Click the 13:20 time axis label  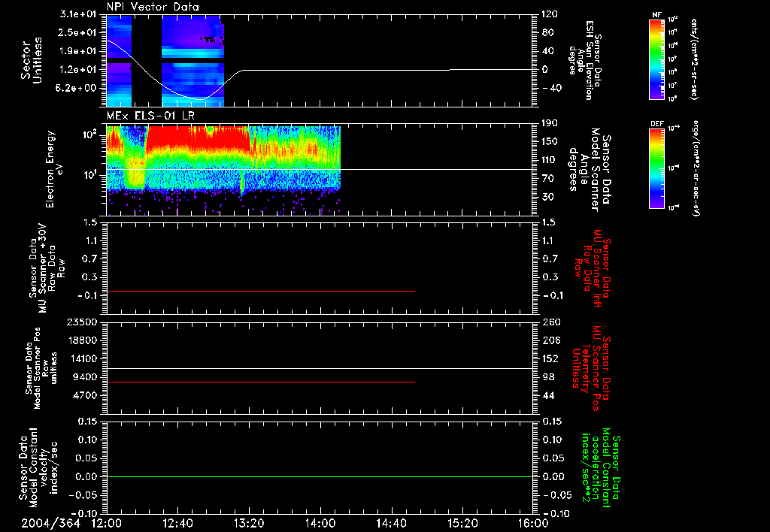[x=249, y=523]
